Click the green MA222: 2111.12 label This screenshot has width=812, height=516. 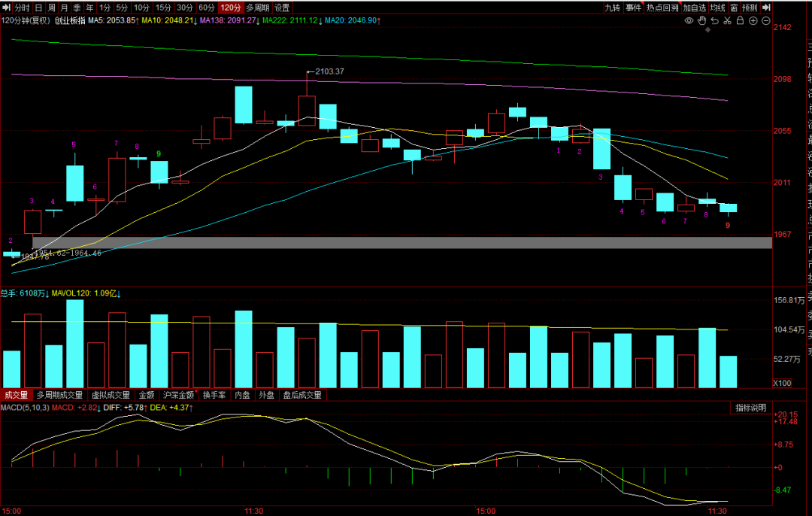290,21
